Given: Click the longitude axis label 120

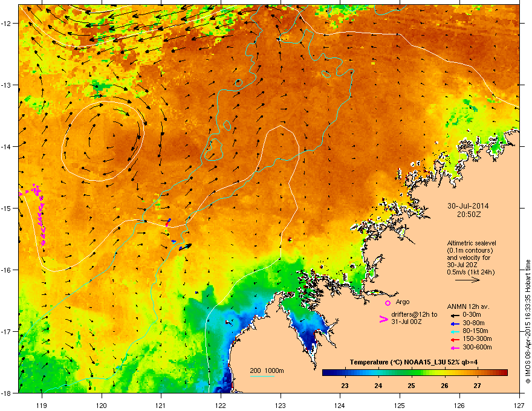Looking at the screenshot, I should [x=102, y=406].
